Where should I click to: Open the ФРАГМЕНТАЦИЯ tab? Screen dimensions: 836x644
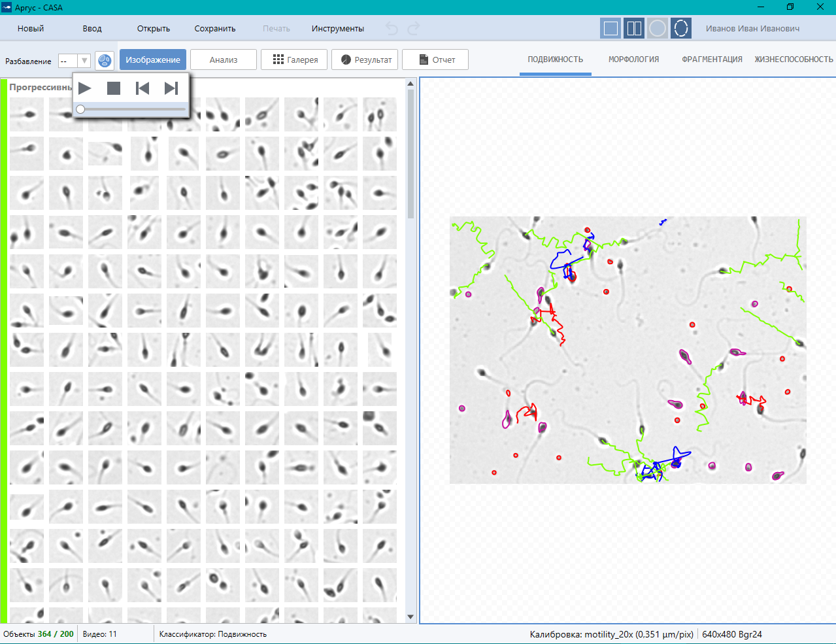tap(712, 59)
